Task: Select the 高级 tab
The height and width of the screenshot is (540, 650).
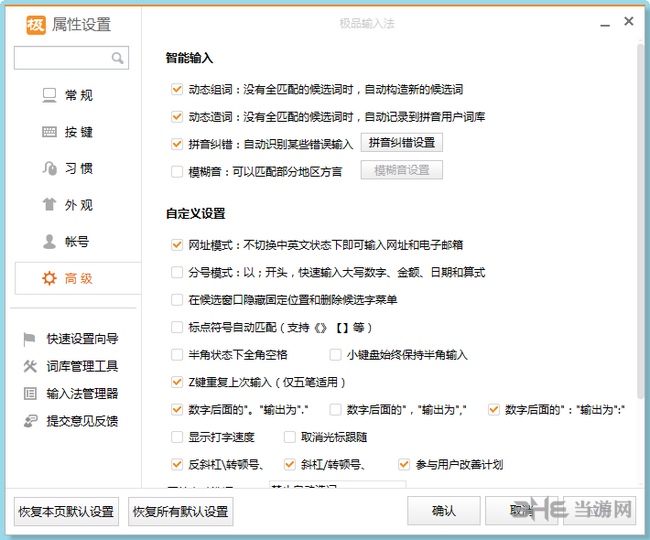Action: pos(78,278)
